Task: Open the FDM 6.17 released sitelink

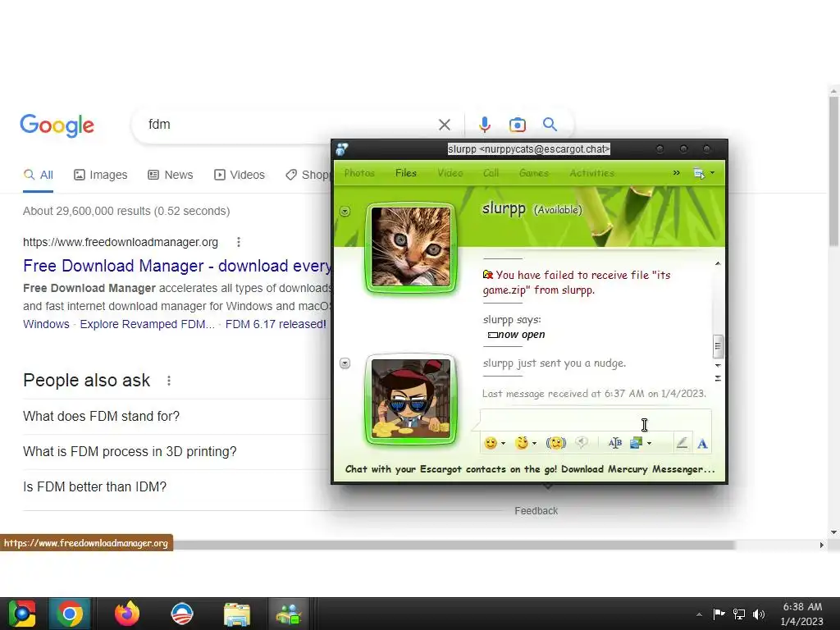Action: pos(276,324)
